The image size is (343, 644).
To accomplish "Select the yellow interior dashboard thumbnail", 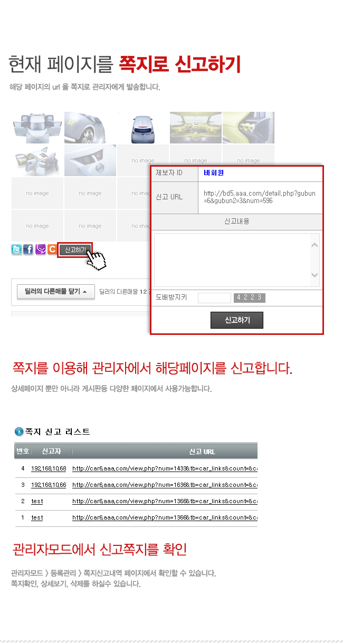I will click(x=196, y=127).
